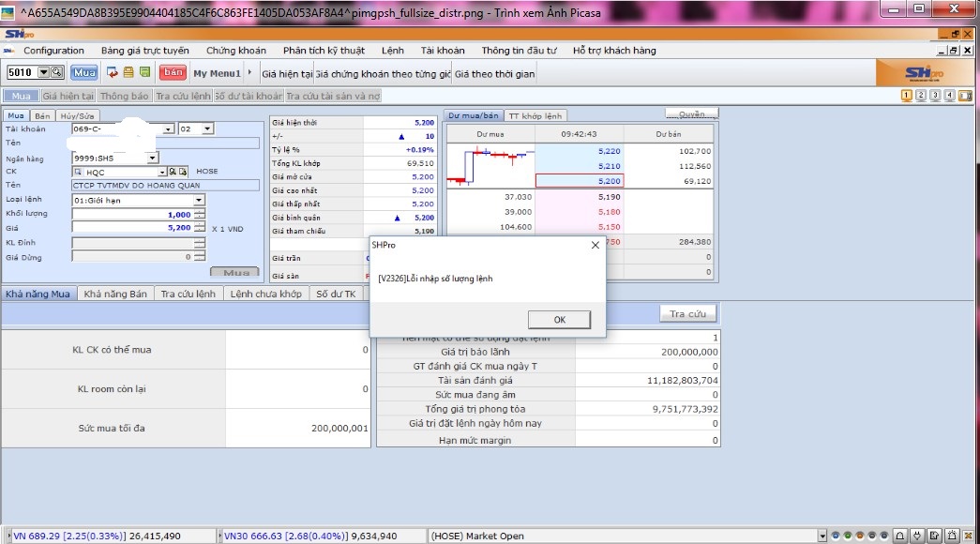Switch to screen layout 1
The image size is (980, 544).
click(x=906, y=95)
